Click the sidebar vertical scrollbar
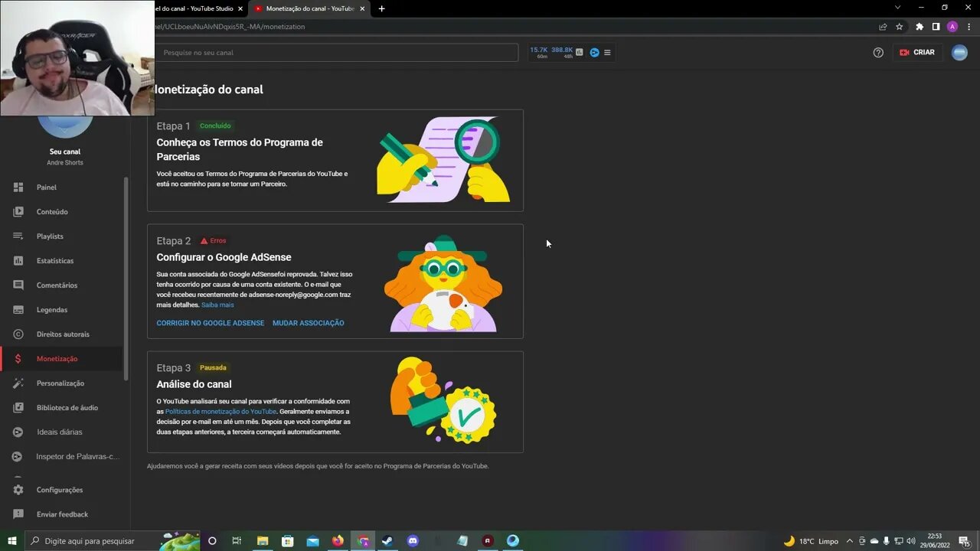 pos(126,278)
